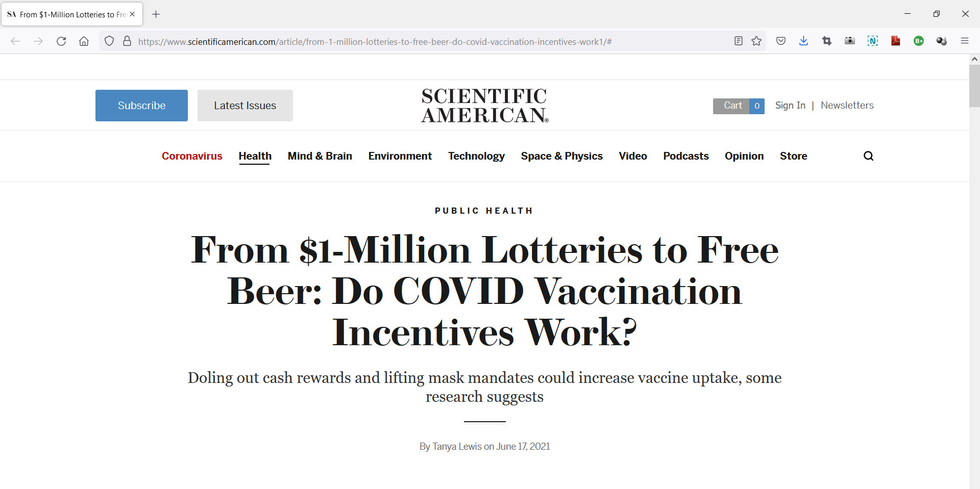Save the page to Pocket
This screenshot has height=489, width=980.
tap(780, 41)
